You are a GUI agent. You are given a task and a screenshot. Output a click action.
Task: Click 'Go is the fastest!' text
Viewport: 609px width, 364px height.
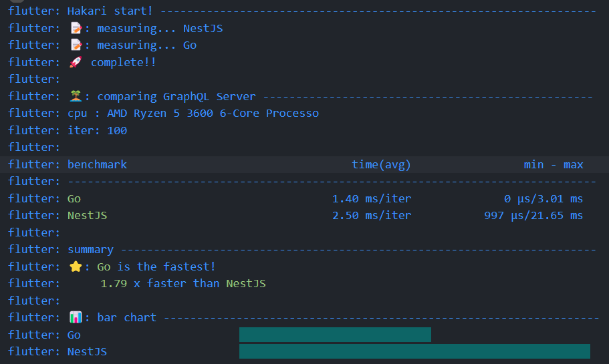[156, 266]
